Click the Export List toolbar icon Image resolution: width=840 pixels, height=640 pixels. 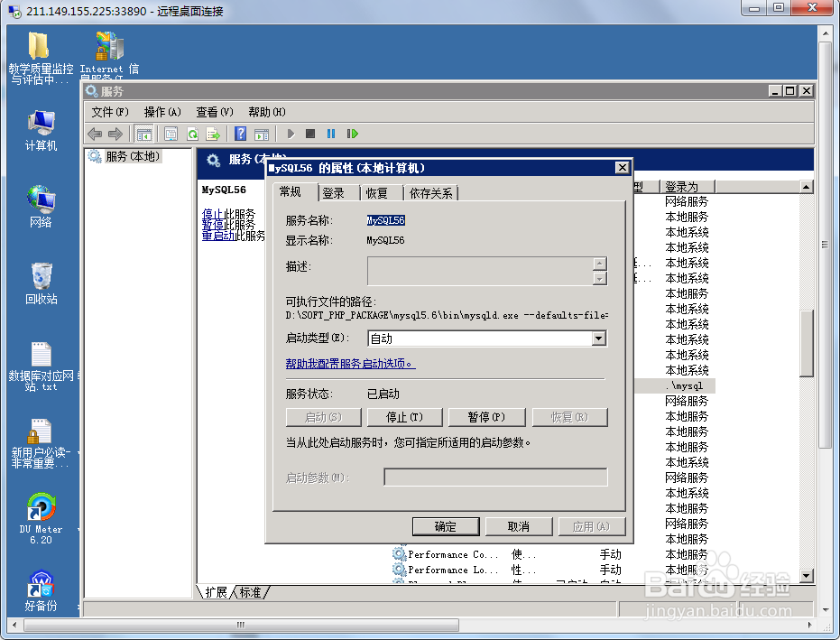coord(213,134)
